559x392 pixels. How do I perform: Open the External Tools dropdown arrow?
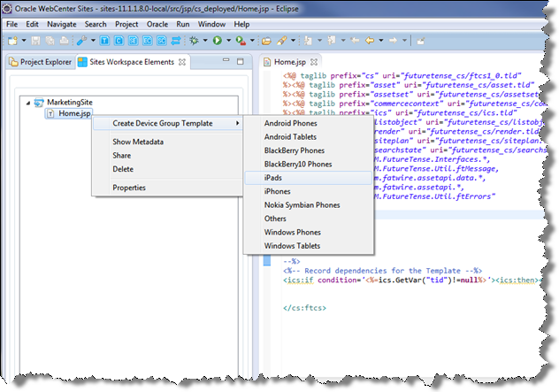[252, 41]
